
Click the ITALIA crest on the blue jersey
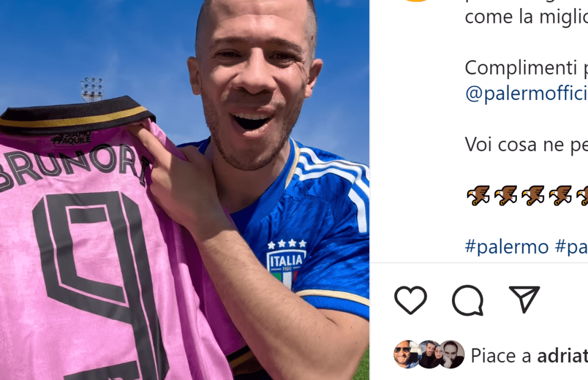pyautogui.click(x=287, y=263)
